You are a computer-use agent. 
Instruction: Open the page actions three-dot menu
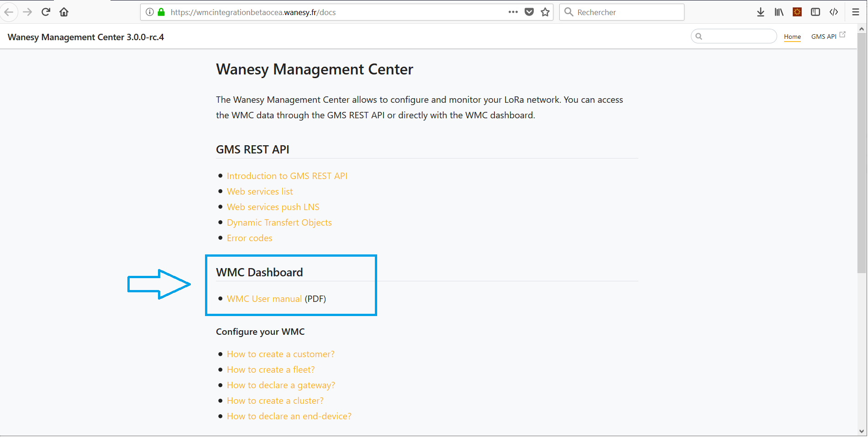[513, 12]
